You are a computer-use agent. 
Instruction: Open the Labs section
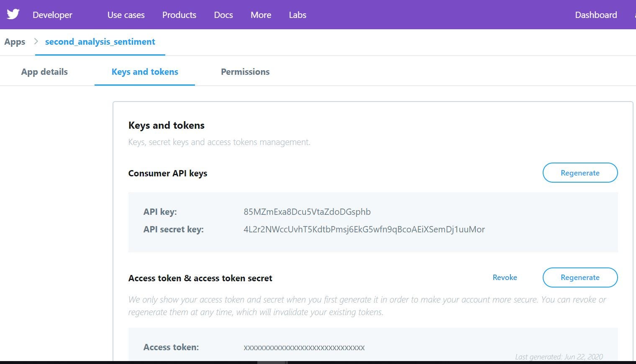(x=297, y=15)
